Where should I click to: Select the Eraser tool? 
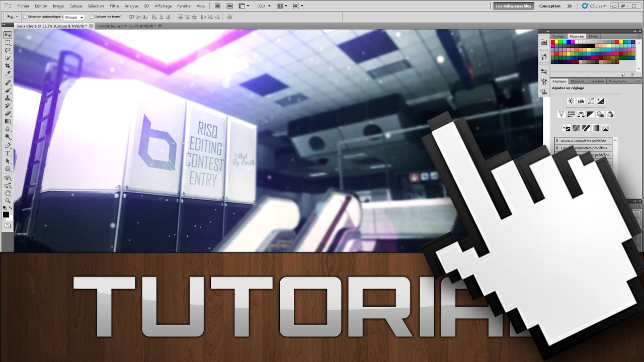click(x=8, y=113)
